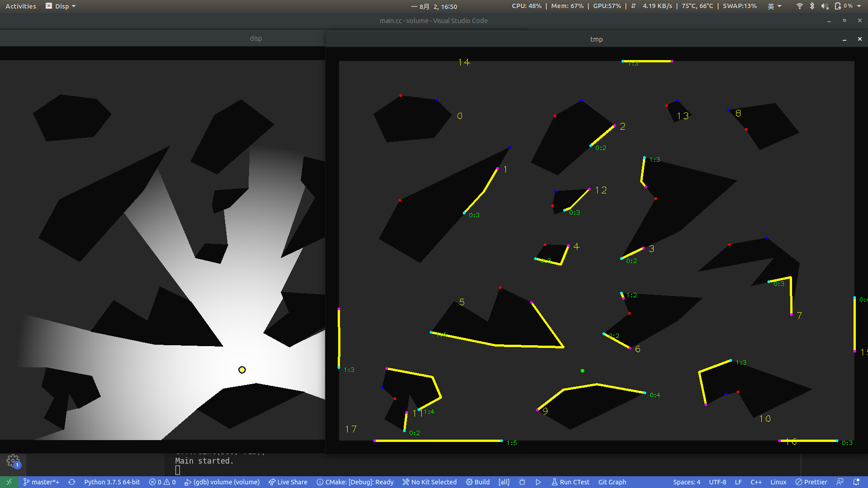Screen dimensions: 868x488
Task: Open the Activities overview
Action: [x=20, y=6]
